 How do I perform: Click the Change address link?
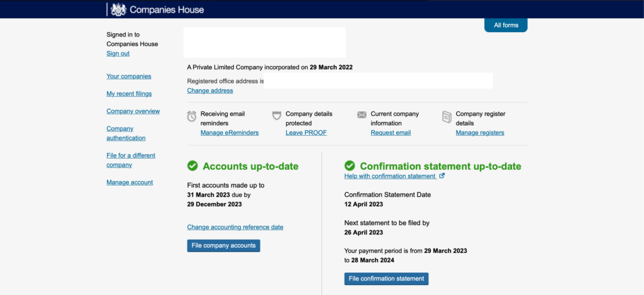(210, 91)
